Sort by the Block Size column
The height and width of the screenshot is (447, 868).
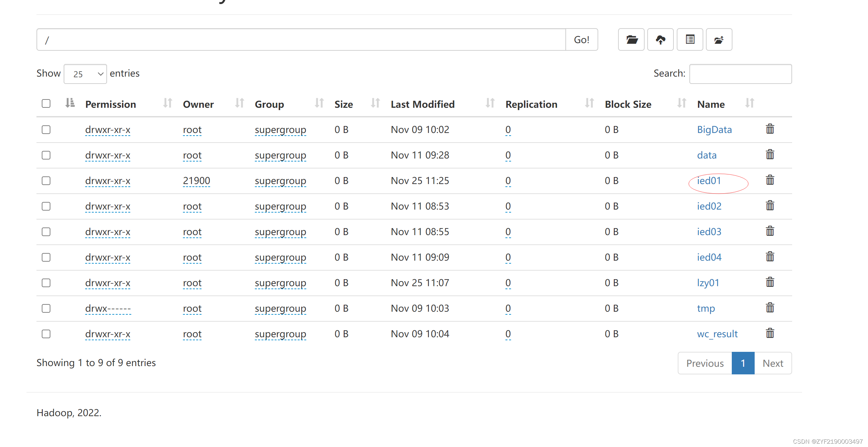click(628, 104)
